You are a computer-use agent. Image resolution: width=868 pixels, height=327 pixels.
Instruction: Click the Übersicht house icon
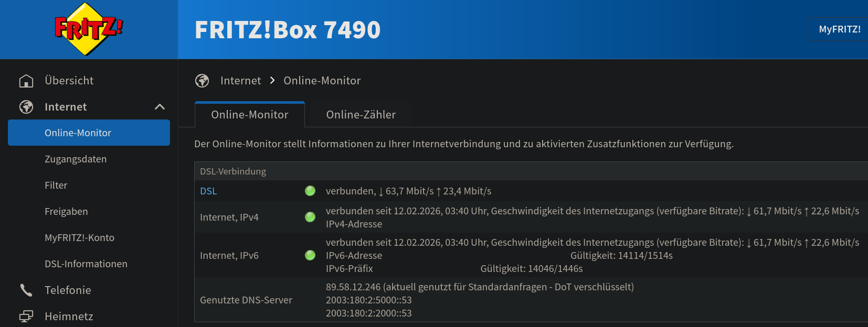pyautogui.click(x=26, y=81)
